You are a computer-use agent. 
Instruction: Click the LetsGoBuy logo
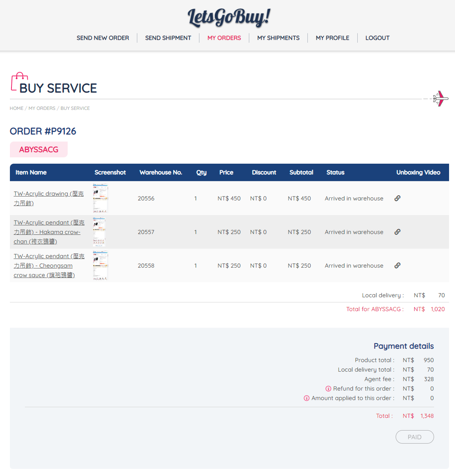point(229,18)
